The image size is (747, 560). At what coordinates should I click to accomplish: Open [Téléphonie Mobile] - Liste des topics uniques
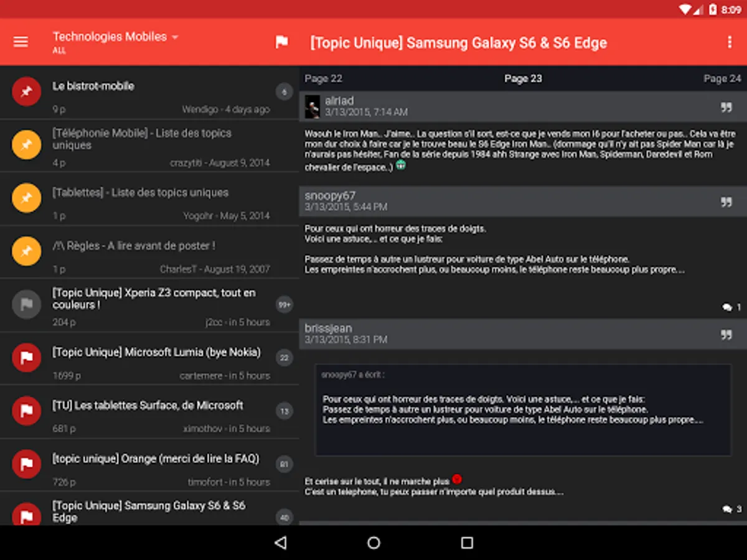tap(149, 146)
